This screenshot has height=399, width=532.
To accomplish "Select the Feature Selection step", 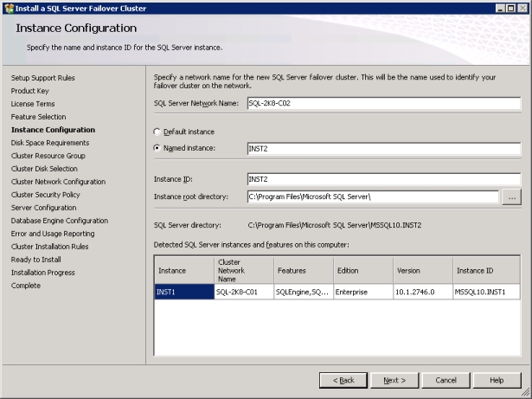I will click(38, 117).
